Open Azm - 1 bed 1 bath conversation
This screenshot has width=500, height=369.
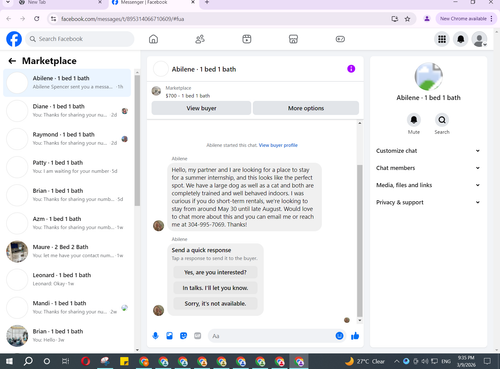click(67, 223)
